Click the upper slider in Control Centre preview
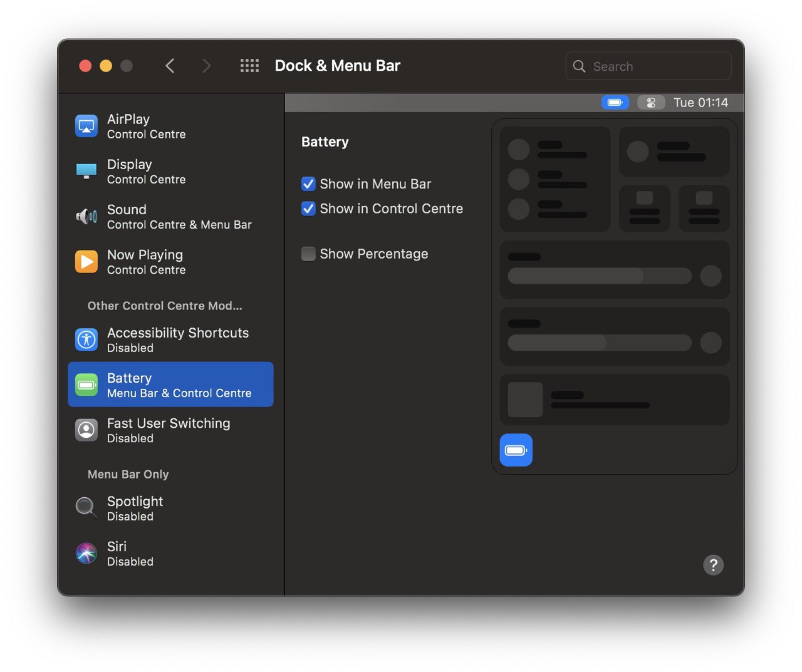Image resolution: width=802 pixels, height=672 pixels. (600, 276)
